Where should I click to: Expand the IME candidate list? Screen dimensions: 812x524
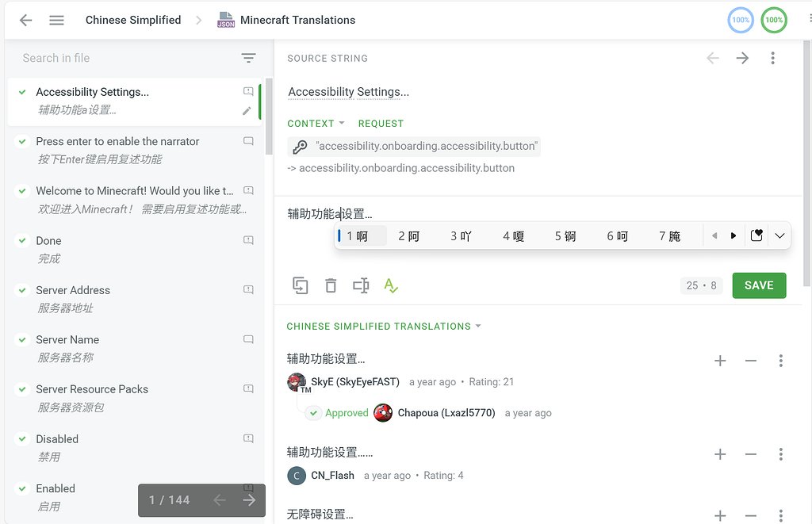coord(779,235)
